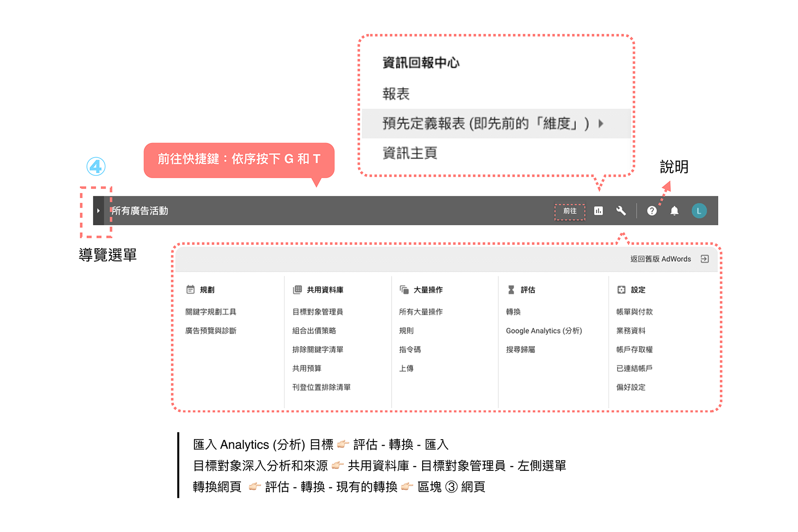Screen dimensions: 798x532
Task: Click the 規劃 calendar icon
Action: [190, 290]
